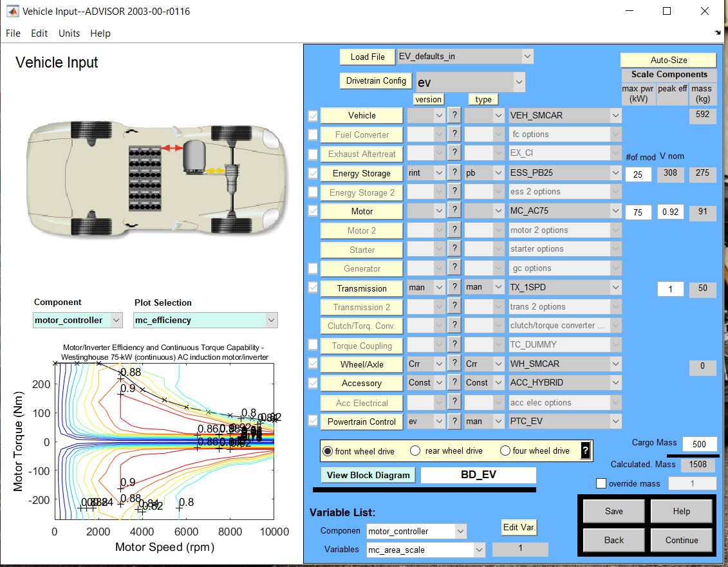Enable the Fuel Converter checkbox
The image size is (728, 567).
point(313,135)
